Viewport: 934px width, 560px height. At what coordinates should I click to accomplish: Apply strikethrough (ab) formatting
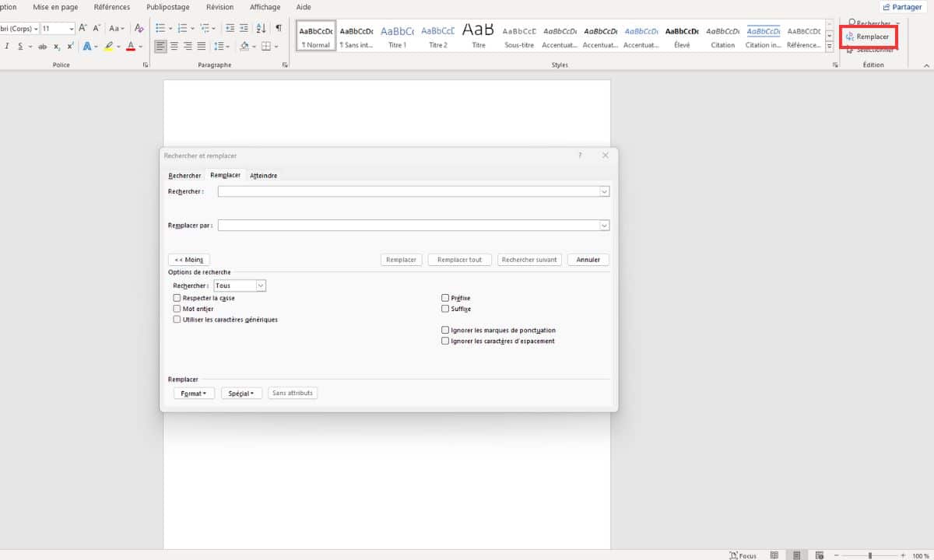(43, 47)
